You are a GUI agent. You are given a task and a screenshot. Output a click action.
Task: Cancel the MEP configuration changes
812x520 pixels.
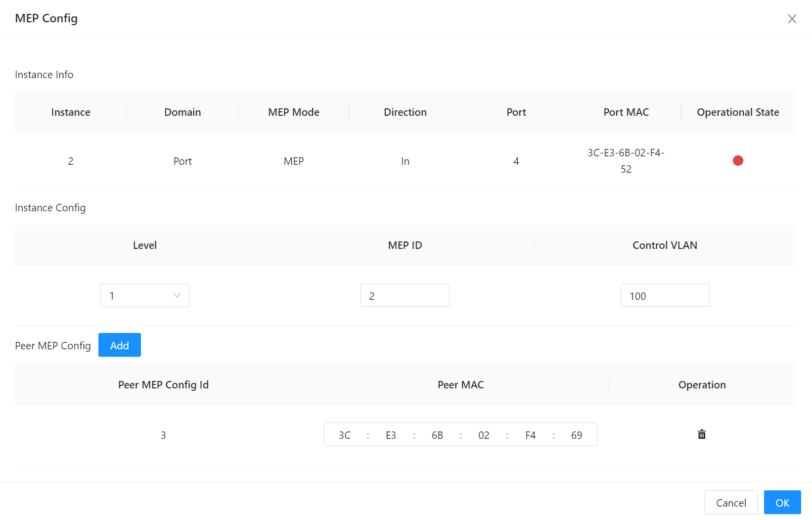(731, 502)
